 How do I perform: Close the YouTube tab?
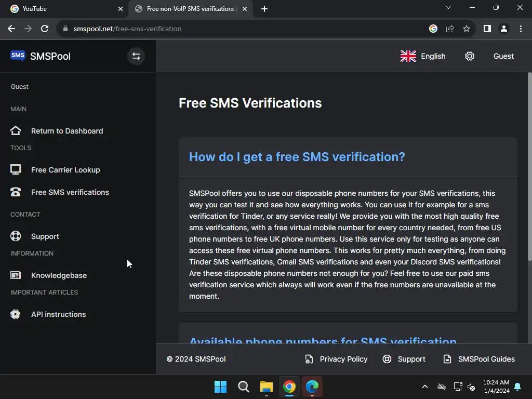pos(121,9)
